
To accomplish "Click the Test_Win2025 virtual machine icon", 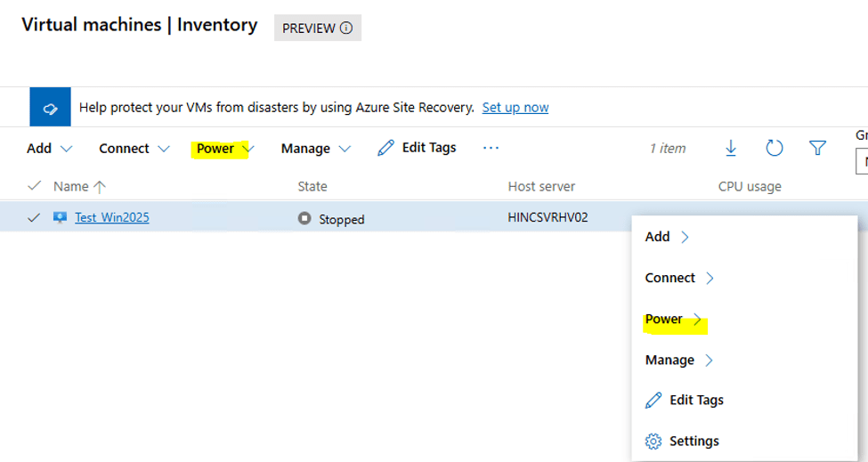I will (60, 217).
